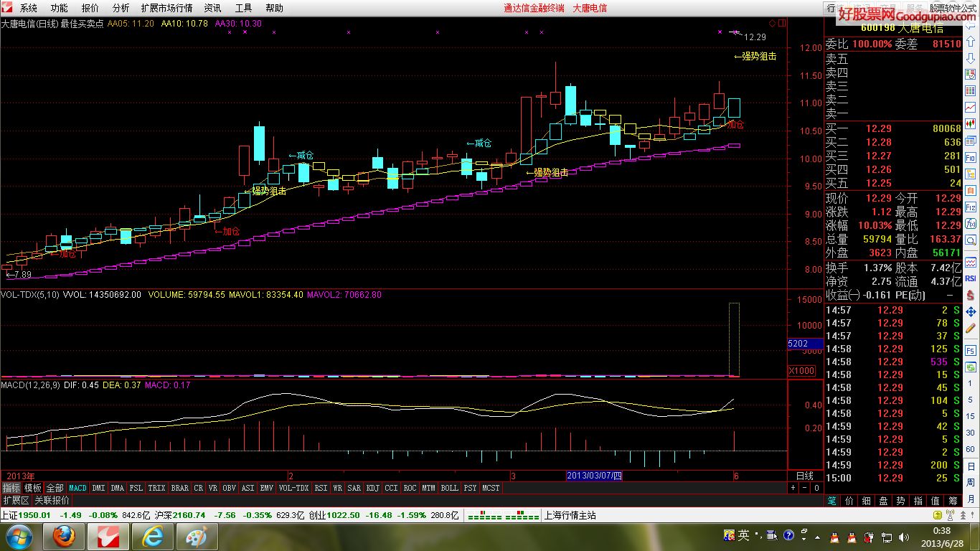Open the 关联报价 tab
Screen dimensions: 980x551
pos(52,500)
